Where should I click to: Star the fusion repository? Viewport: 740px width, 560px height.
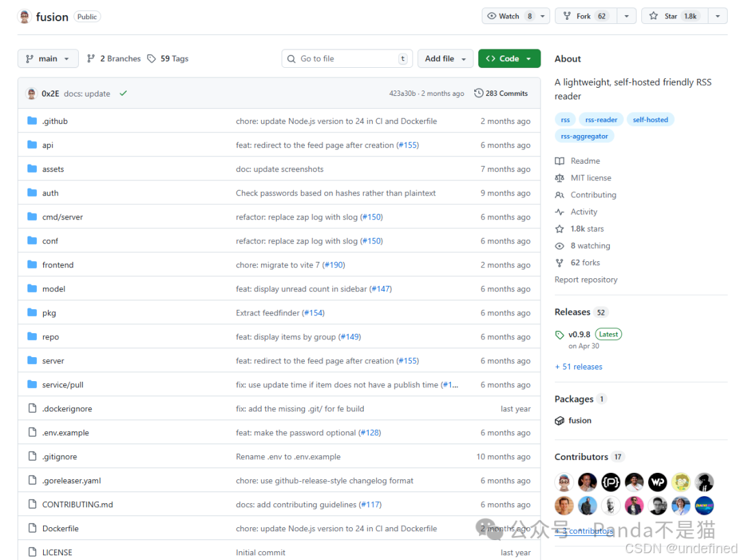pyautogui.click(x=674, y=16)
